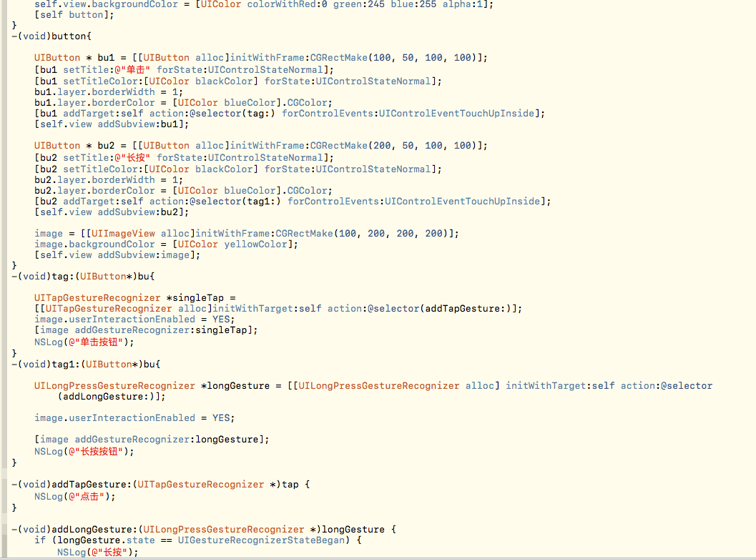The width and height of the screenshot is (756, 559).
Task: Click the bu2 setTitle '长按' line
Action: pyautogui.click(x=184, y=157)
